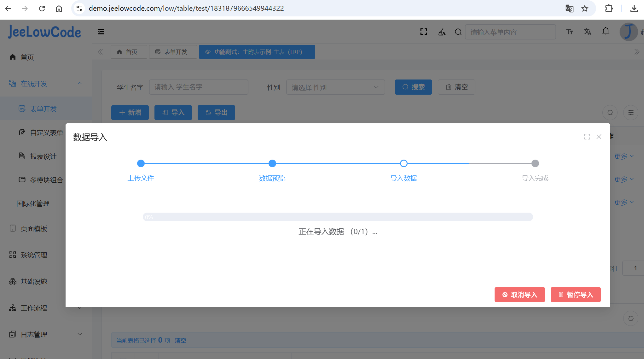This screenshot has height=359, width=644.
Task: Open the language translate icon
Action: (x=587, y=32)
